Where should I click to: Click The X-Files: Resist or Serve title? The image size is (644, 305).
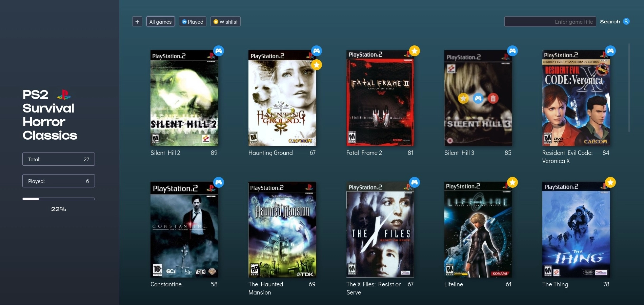[x=374, y=288]
